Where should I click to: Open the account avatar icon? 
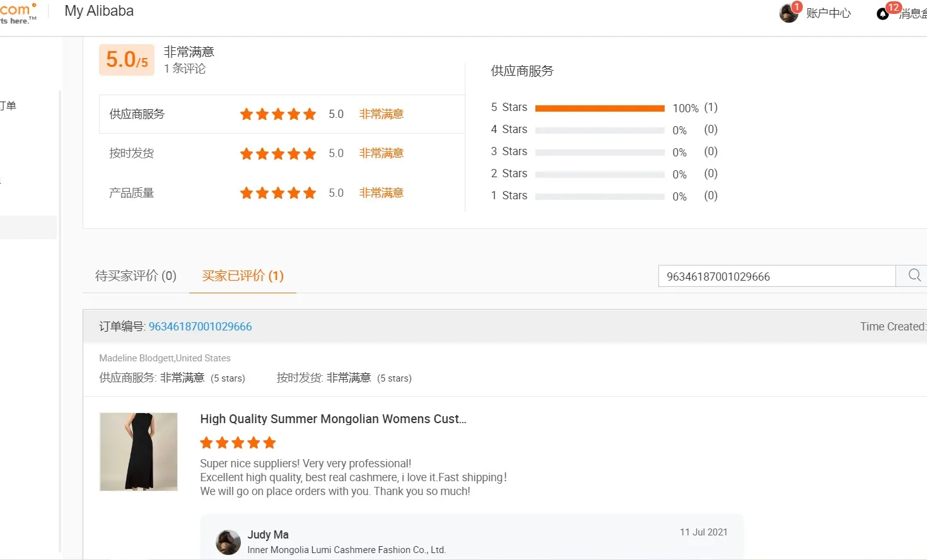(788, 13)
